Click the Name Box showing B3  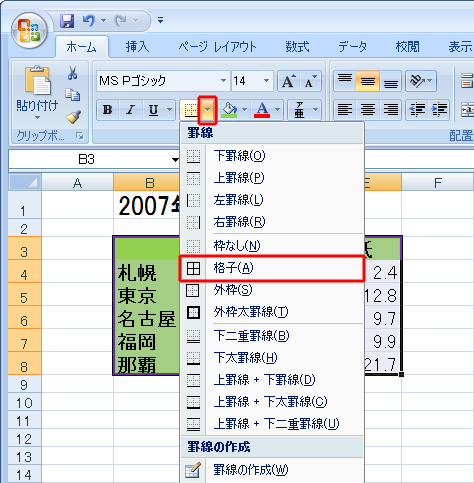click(x=87, y=159)
